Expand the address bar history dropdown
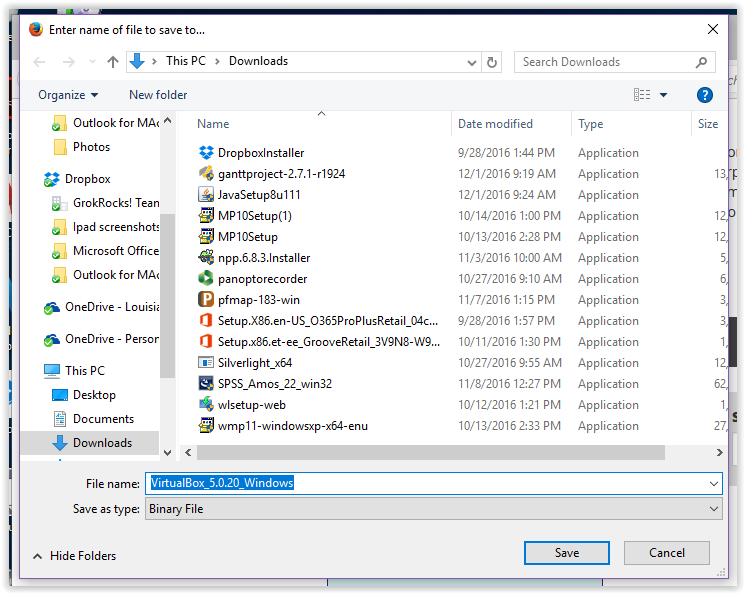The height and width of the screenshot is (594, 745). pyautogui.click(x=471, y=62)
